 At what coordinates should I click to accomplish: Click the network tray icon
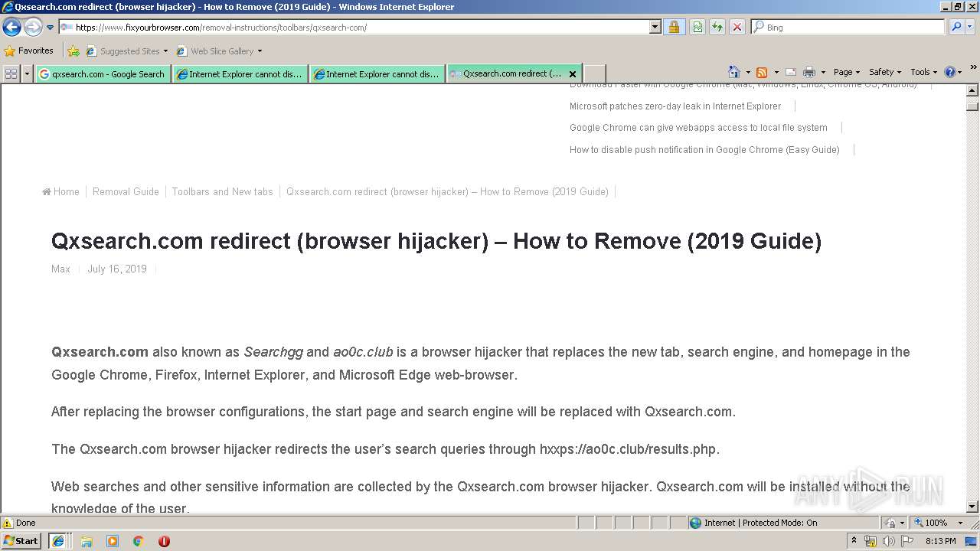tap(871, 541)
